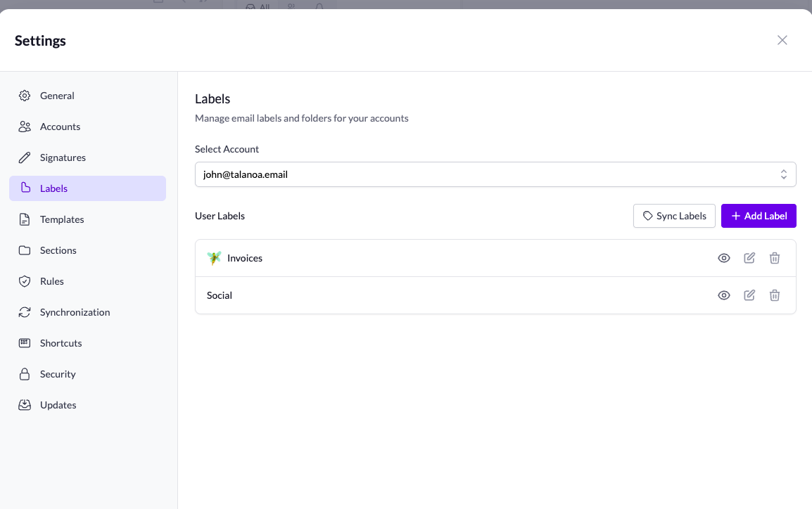812x509 pixels.
Task: Click the parrot emoji on Invoices label
Action: [213, 258]
